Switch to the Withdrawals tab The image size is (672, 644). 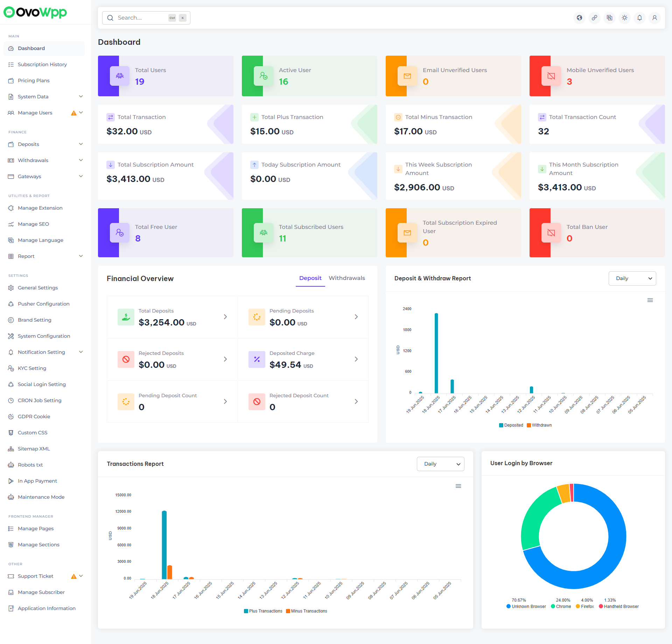346,278
